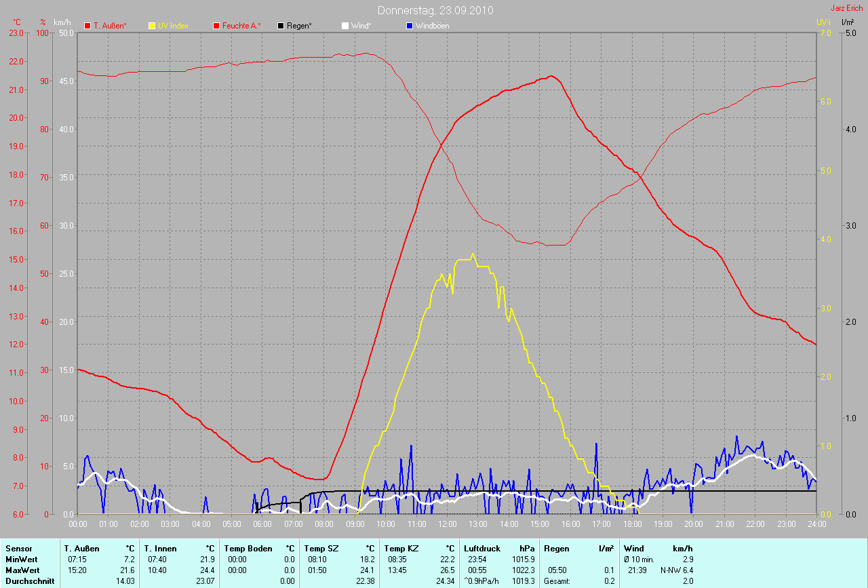Click the red Feuchte A. legend square
Image resolution: width=868 pixels, height=588 pixels.
coord(216,26)
